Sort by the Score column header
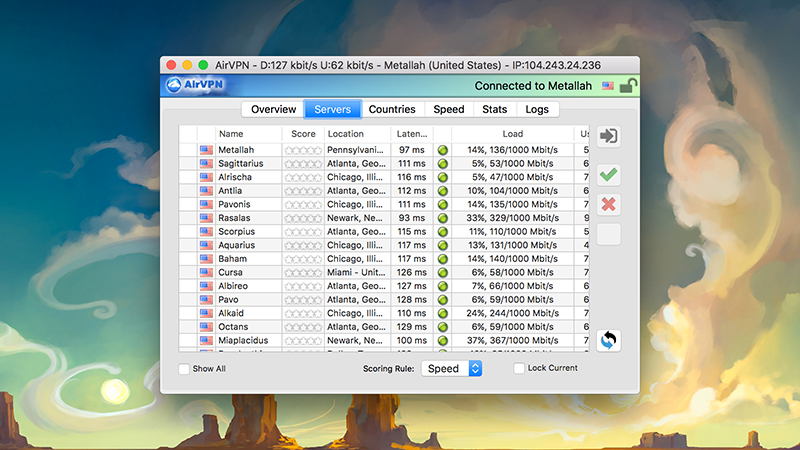Viewport: 800px width, 450px height. click(303, 134)
